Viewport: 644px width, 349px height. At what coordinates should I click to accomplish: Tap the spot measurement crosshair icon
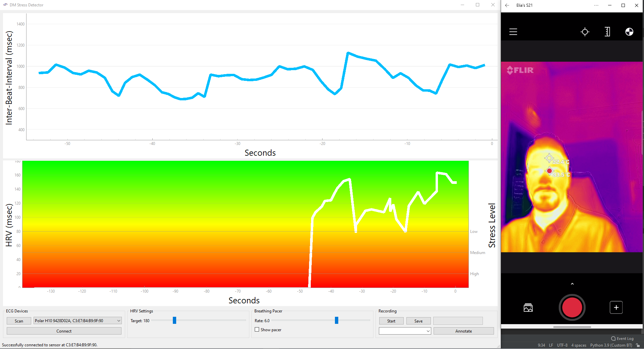point(585,32)
